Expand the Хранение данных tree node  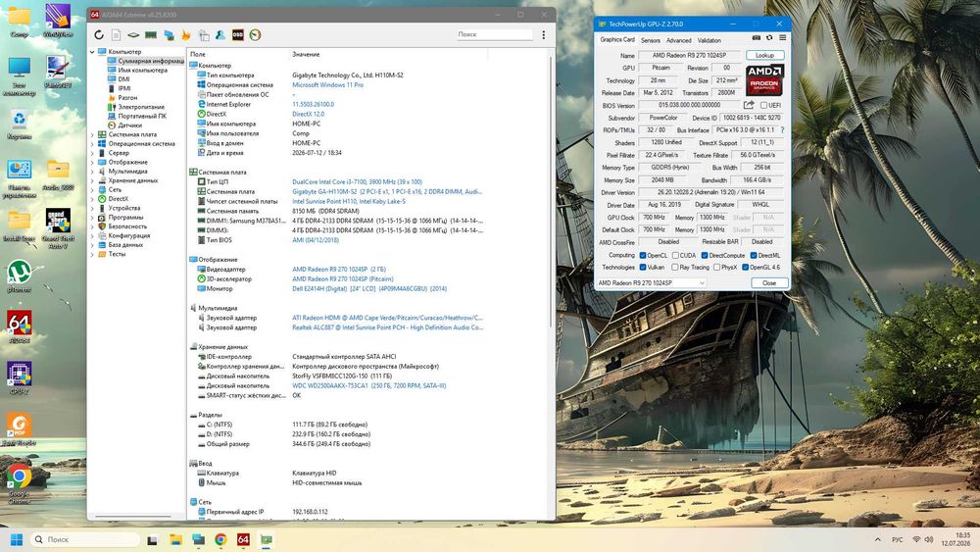click(92, 180)
